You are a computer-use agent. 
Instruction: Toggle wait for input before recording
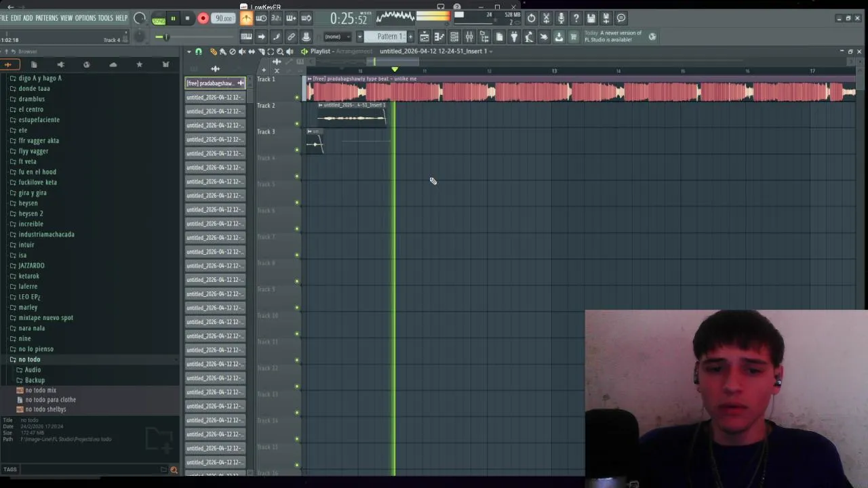click(261, 19)
